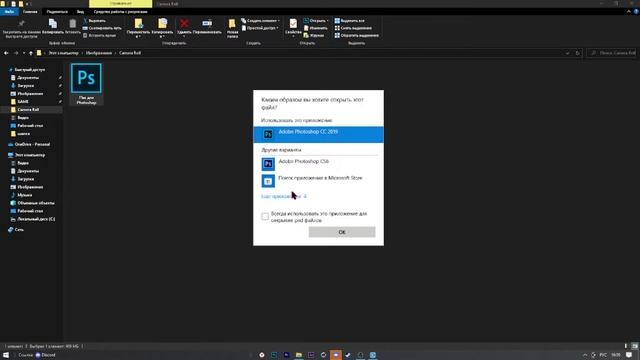This screenshot has width=640, height=360.
Task: Open the Файл tab
Action: point(9,11)
